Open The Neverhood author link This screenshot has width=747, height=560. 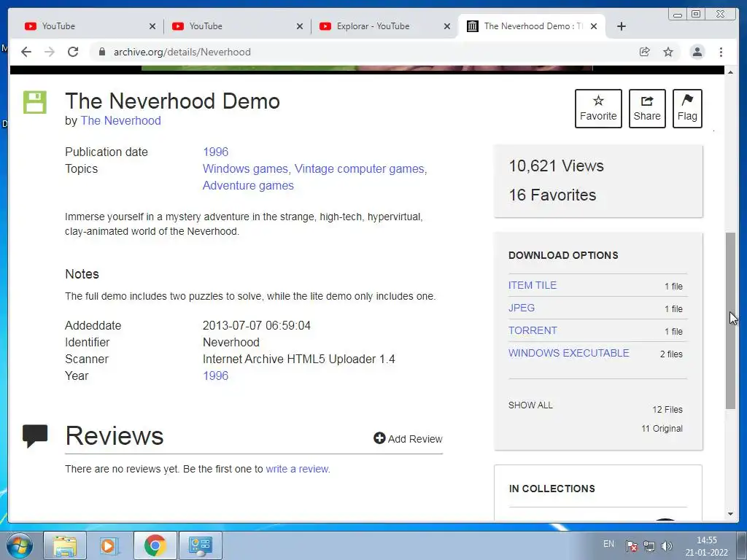point(120,120)
